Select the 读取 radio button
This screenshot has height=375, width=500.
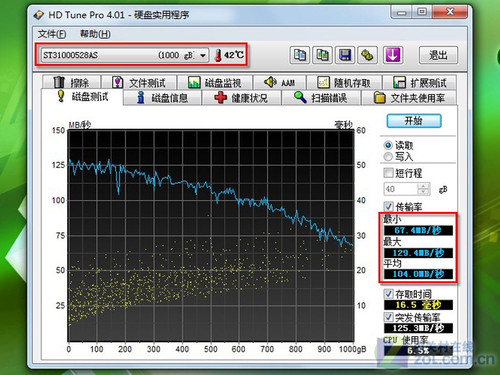click(388, 145)
